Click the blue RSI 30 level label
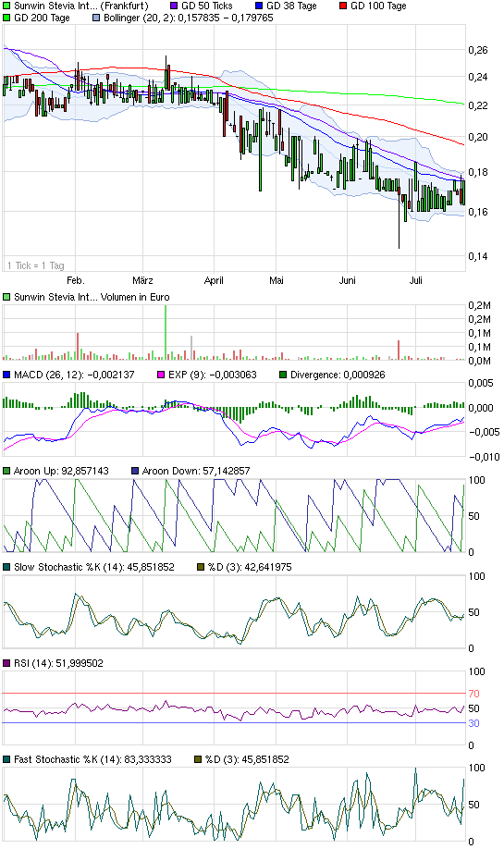 pos(473,723)
